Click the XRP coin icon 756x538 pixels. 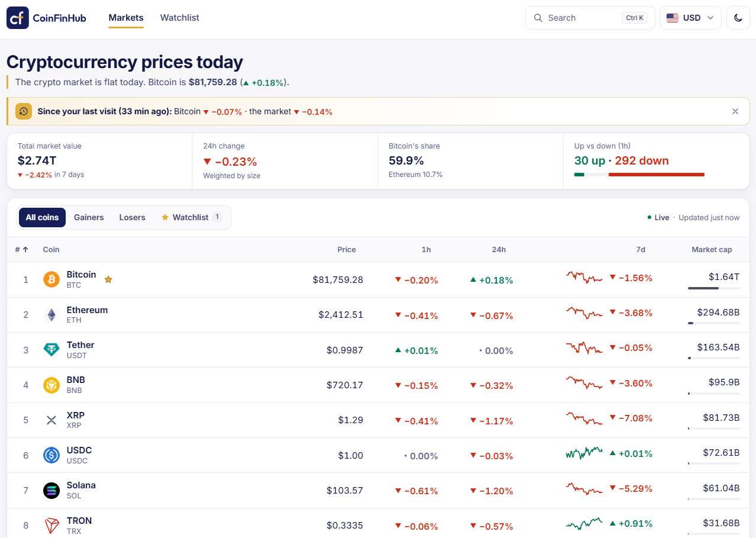click(x=52, y=420)
